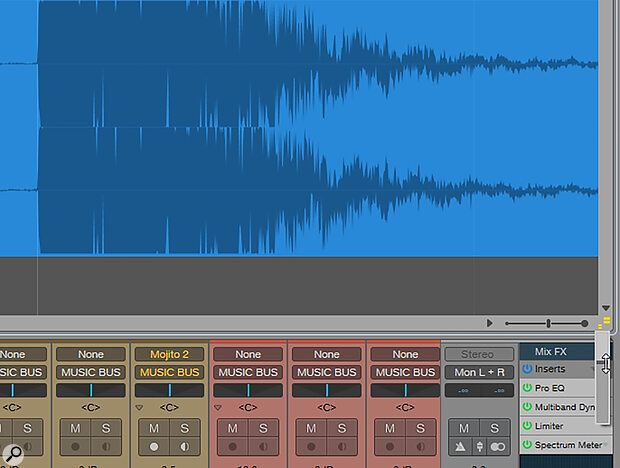This screenshot has height=468, width=620.
Task: Open None input on the middle red channel
Action: (327, 354)
